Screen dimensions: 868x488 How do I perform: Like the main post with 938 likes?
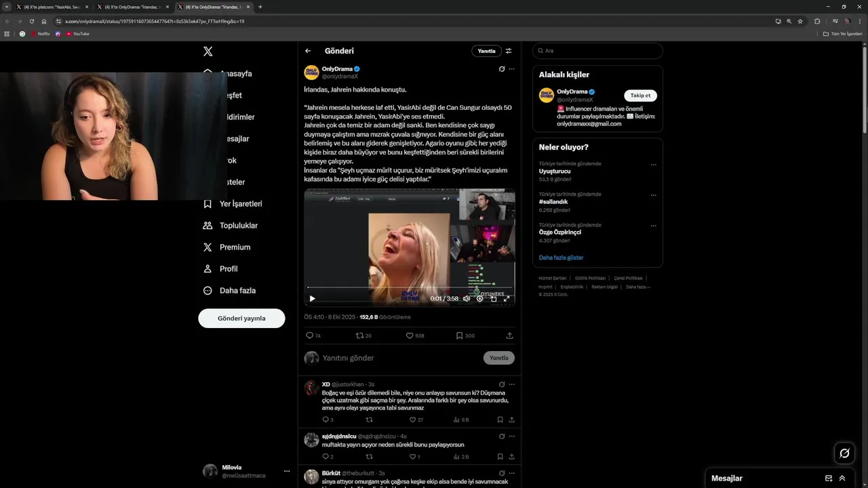(415, 335)
